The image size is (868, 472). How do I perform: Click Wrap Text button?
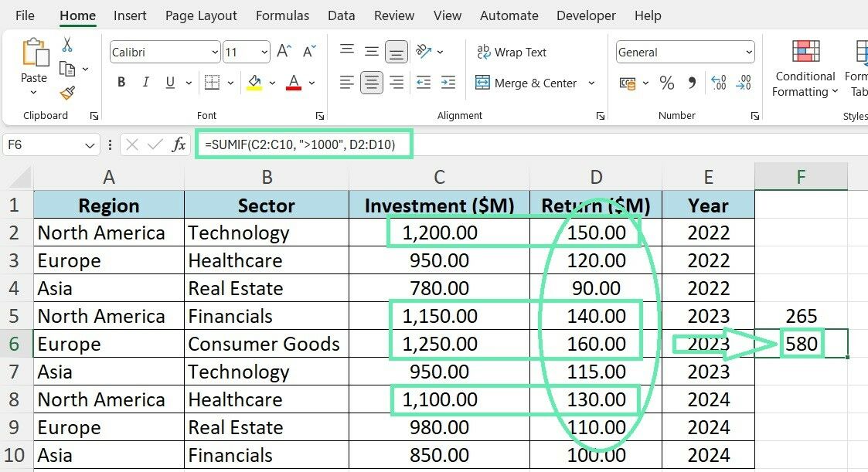coord(512,52)
